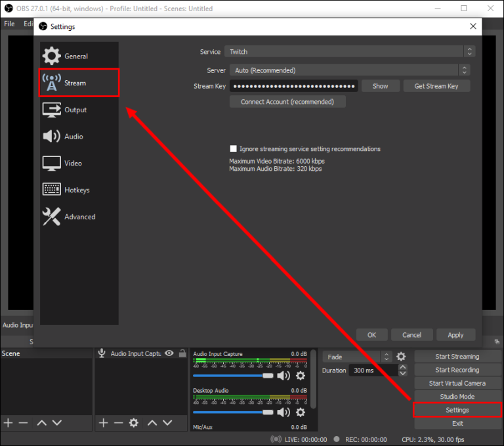Enable Ignore streaming service setting recommendations
The width and height of the screenshot is (504, 446).
[x=234, y=148]
